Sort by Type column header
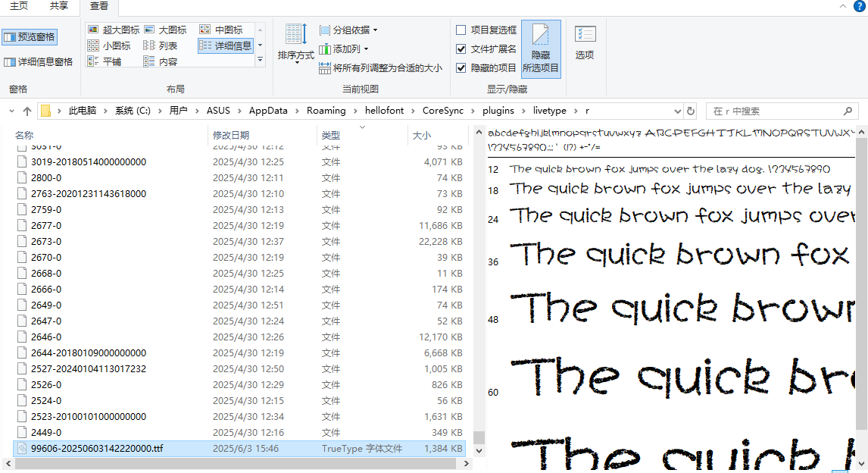 362,135
